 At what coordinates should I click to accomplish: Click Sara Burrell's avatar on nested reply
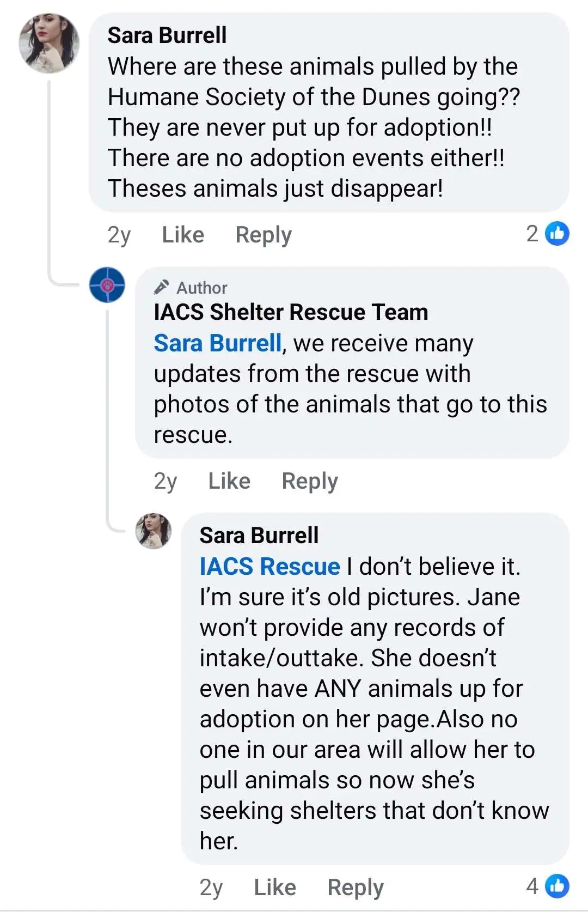154,531
